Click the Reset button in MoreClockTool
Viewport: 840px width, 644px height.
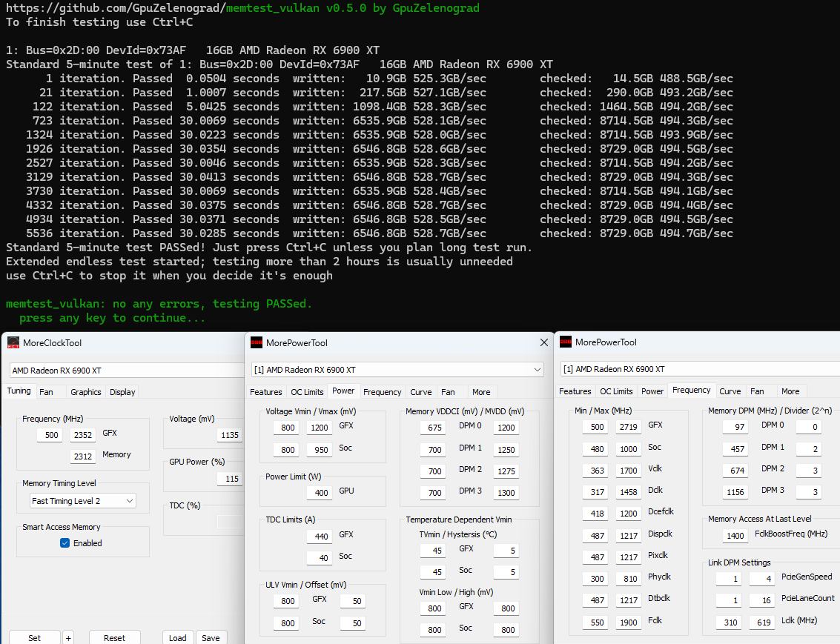tap(114, 637)
